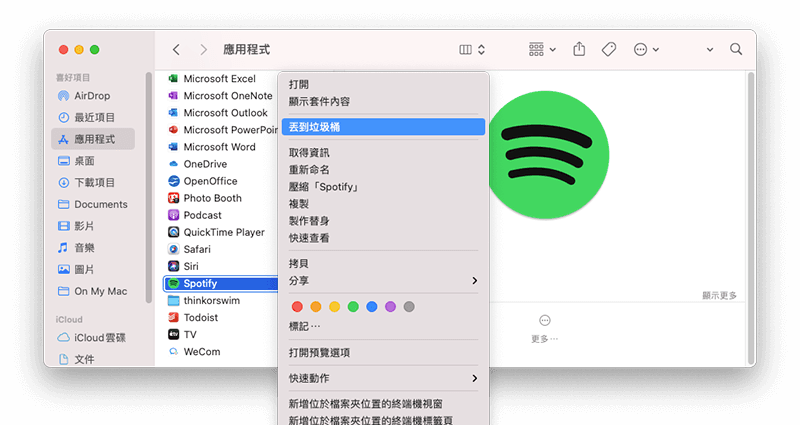Select Microsoft OneNote in the list
The width and height of the screenshot is (800, 425).
click(x=220, y=96)
